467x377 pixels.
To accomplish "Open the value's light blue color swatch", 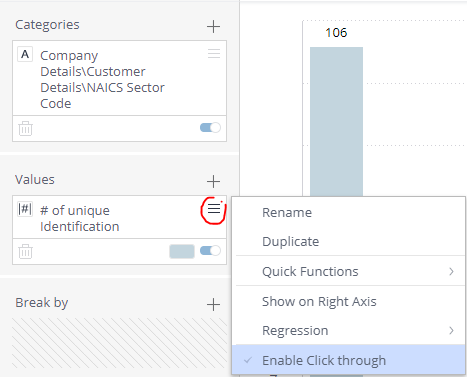I will pos(182,251).
